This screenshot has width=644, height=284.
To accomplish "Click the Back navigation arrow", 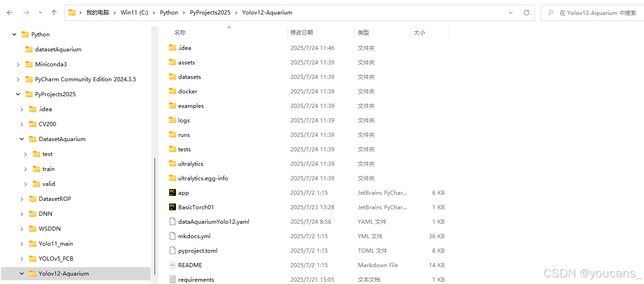I will click(x=10, y=13).
